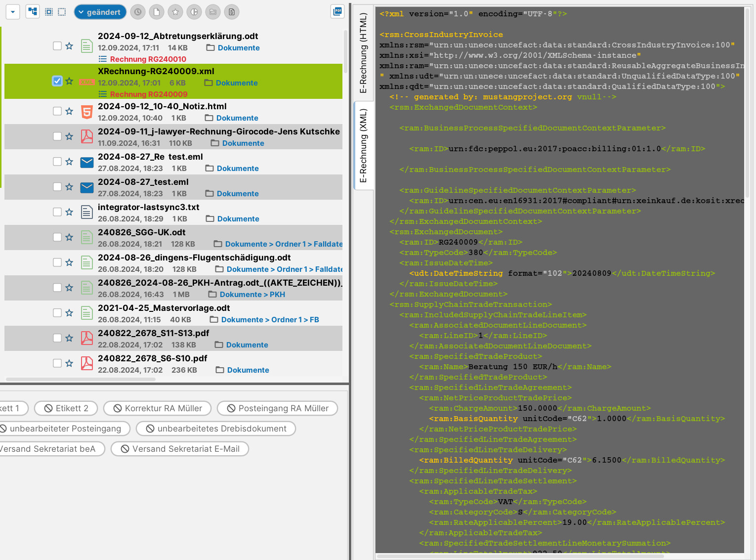Click the 'Dokumente > PKH' folder path link

252,295
